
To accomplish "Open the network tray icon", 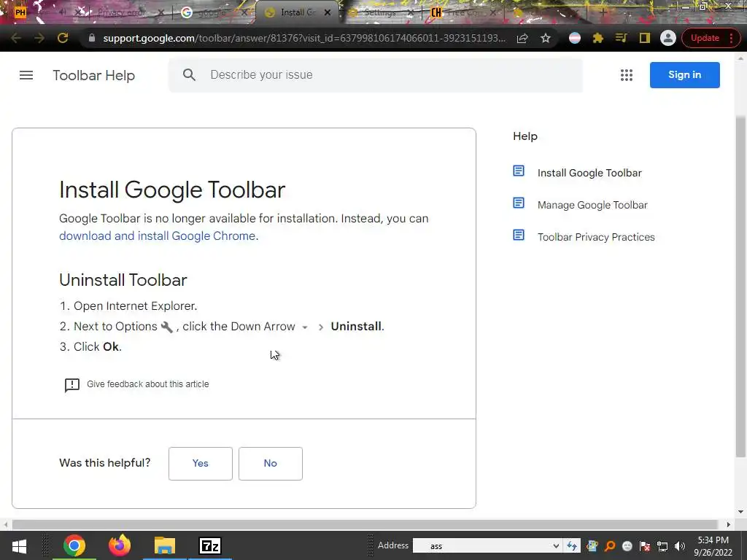I will pos(662,546).
